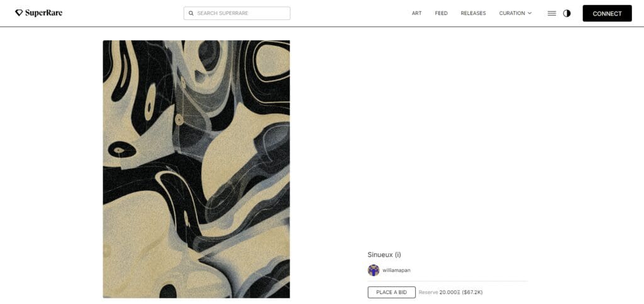Open the hamburger menu icon
Image resolution: width=644 pixels, height=304 pixels.
click(552, 13)
